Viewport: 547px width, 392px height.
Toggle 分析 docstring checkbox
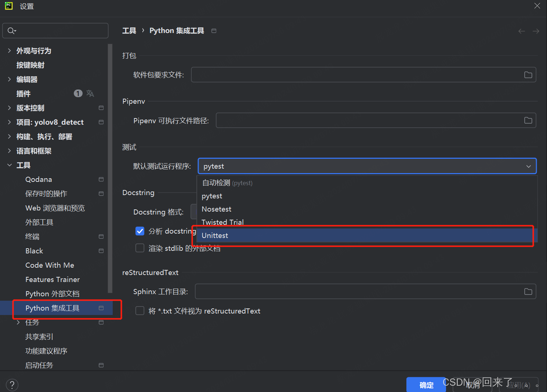[x=140, y=231]
